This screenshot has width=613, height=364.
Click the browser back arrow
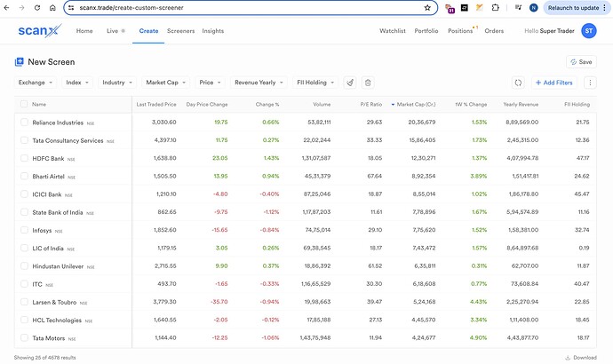click(x=6, y=7)
